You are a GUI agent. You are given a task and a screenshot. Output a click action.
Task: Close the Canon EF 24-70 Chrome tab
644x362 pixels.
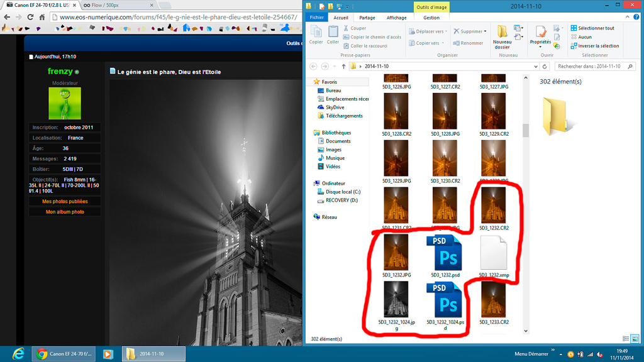[x=74, y=5]
